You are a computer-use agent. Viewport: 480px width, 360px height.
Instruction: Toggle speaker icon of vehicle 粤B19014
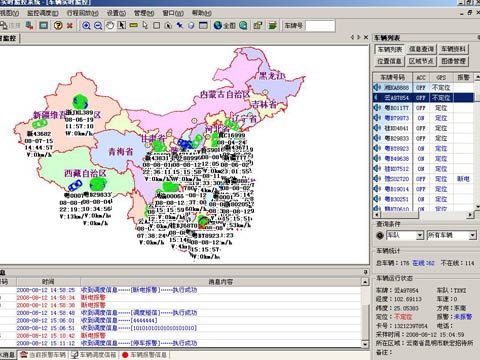[377, 189]
